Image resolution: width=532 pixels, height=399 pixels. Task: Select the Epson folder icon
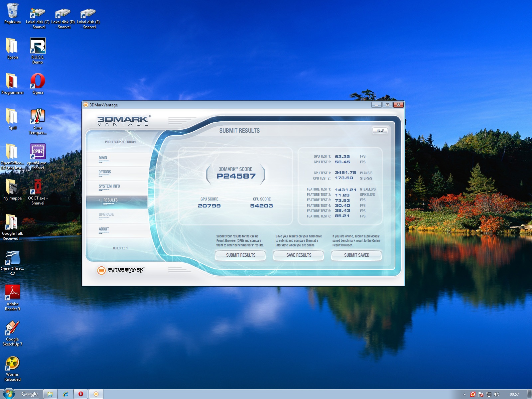pos(13,49)
